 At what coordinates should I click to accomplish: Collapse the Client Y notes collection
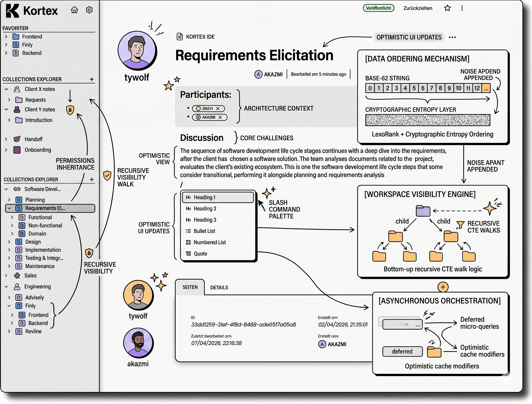(6, 110)
